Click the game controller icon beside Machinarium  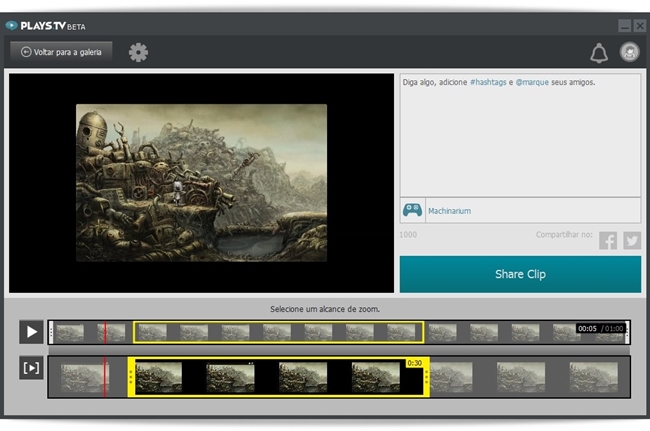tap(412, 210)
